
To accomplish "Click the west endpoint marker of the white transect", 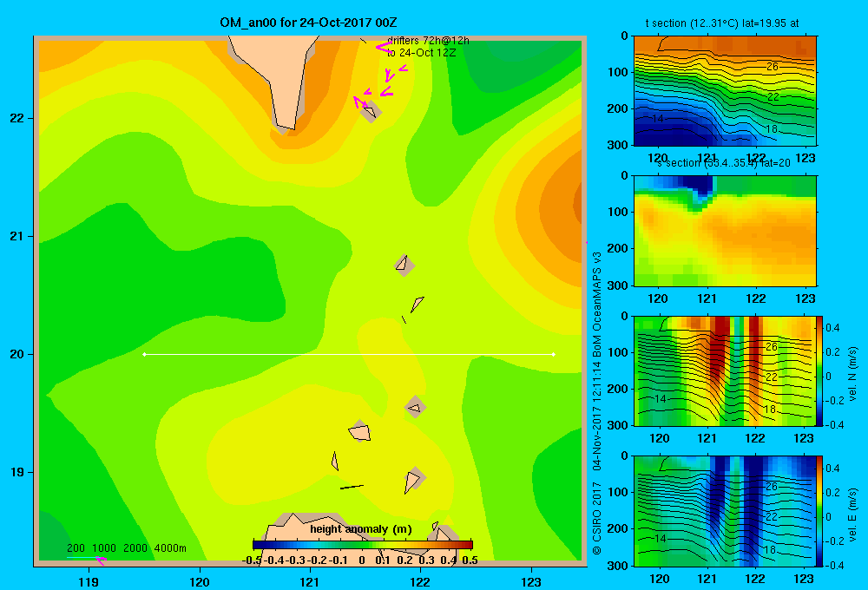I will tap(144, 354).
